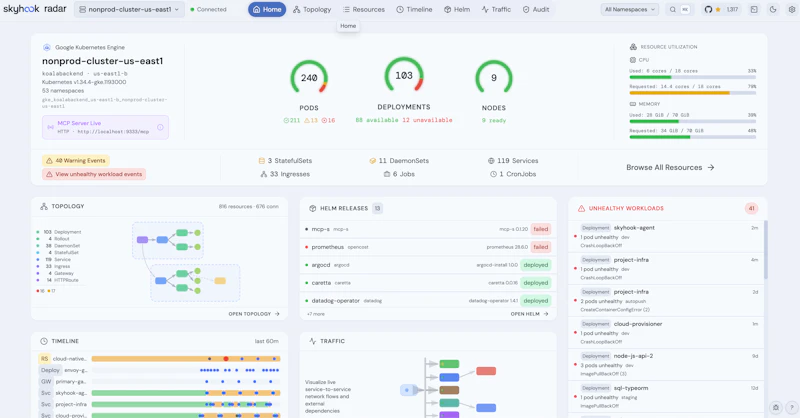
Task: Switch to the Audit tab
Action: point(536,9)
